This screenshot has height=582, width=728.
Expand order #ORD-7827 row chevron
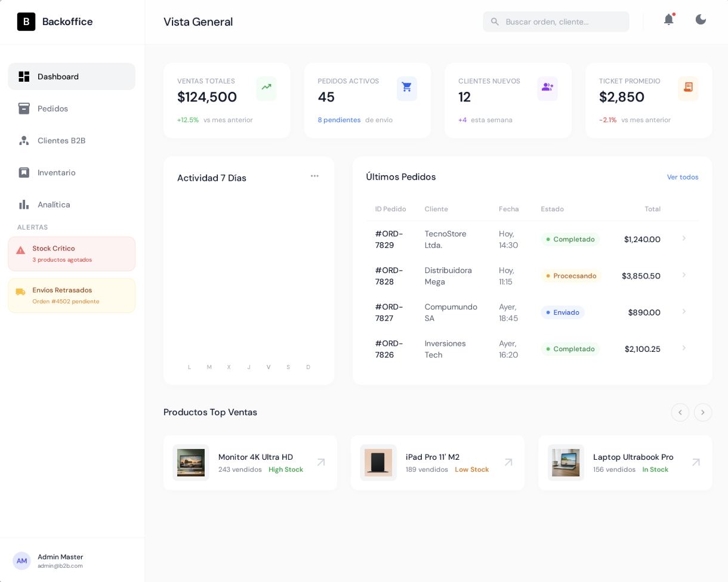tap(684, 312)
